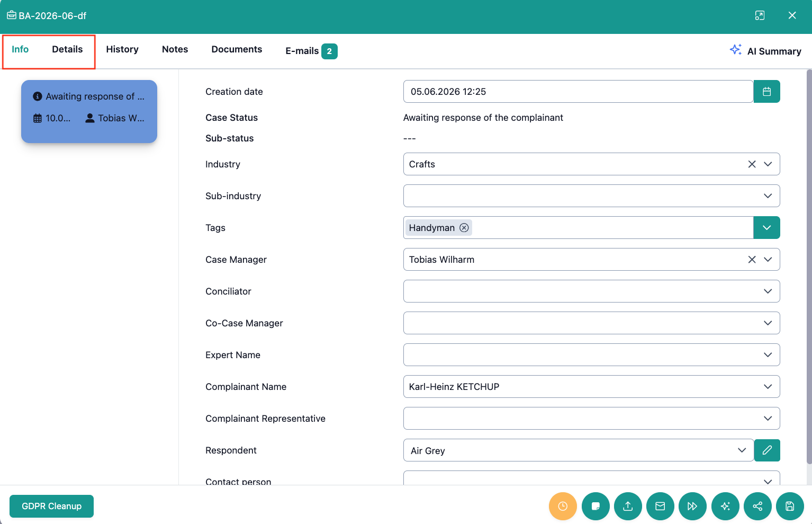Open the E-mails tab

[311, 51]
